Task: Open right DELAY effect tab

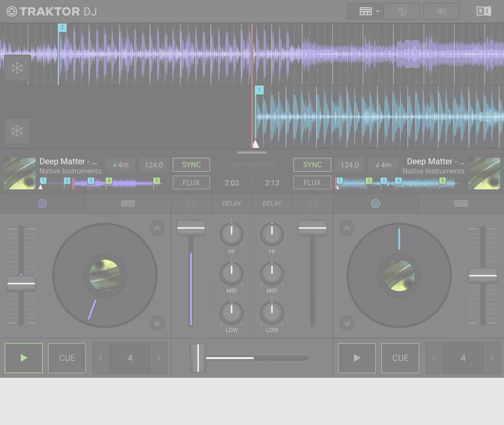Action: click(x=272, y=204)
